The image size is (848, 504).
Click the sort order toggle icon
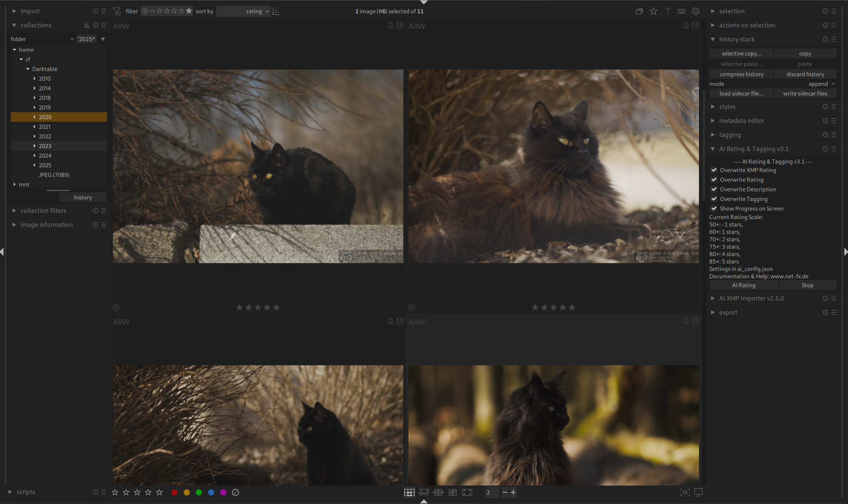coord(276,11)
